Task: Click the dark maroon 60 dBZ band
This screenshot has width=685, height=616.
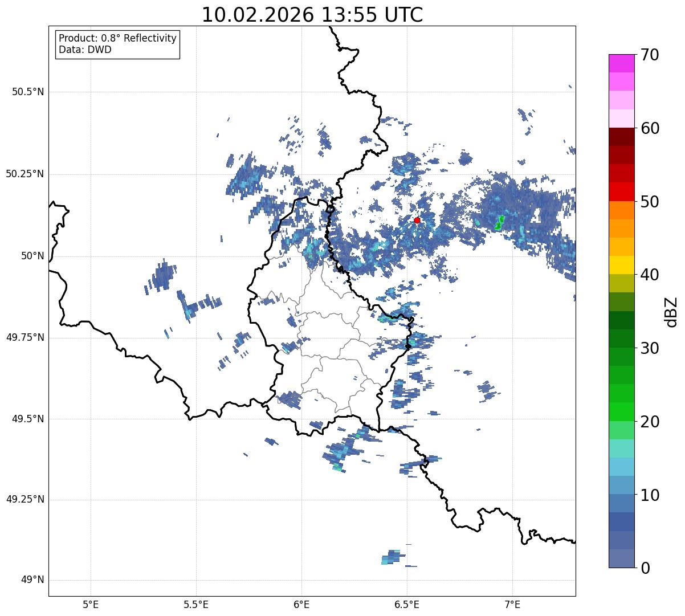Action: [625, 137]
